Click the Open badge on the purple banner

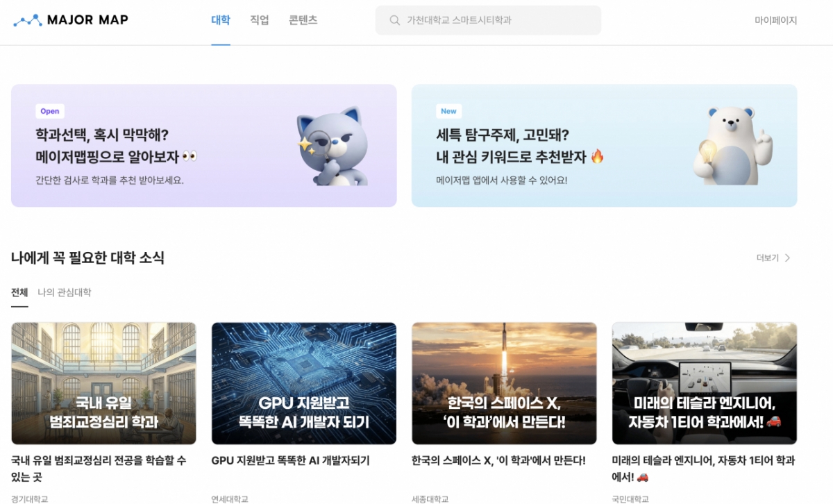[49, 111]
